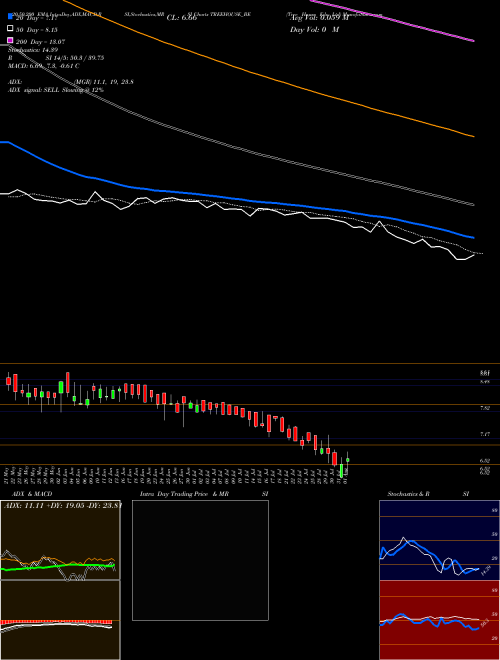Click the magenta 200 Day legend swatch
Image resolution: width=500 pixels, height=660 pixels.
click(x=10, y=40)
